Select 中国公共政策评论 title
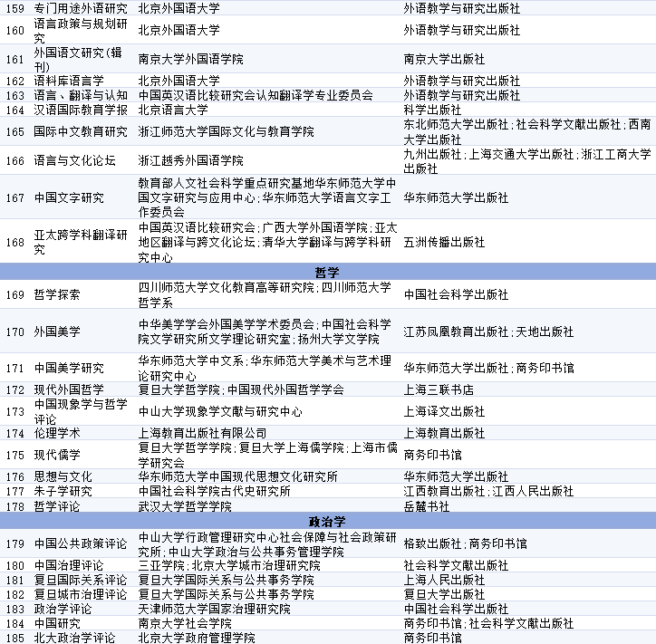The image size is (656, 644). [81, 543]
